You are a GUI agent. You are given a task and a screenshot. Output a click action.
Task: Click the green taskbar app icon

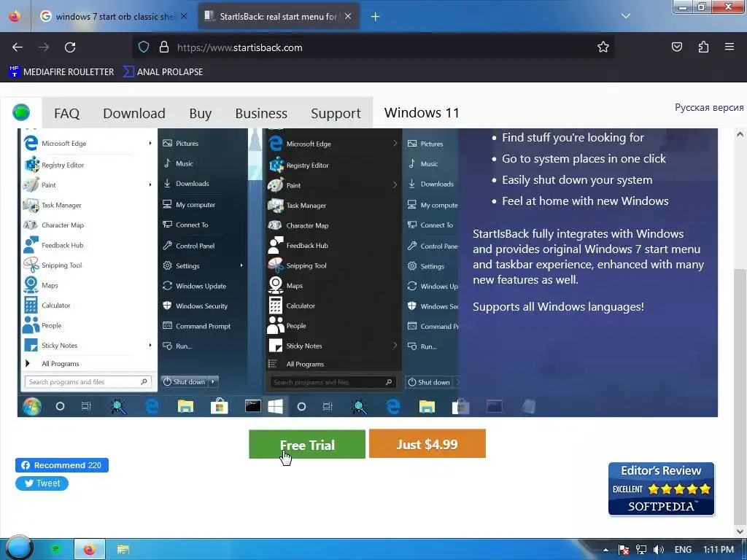click(55, 550)
